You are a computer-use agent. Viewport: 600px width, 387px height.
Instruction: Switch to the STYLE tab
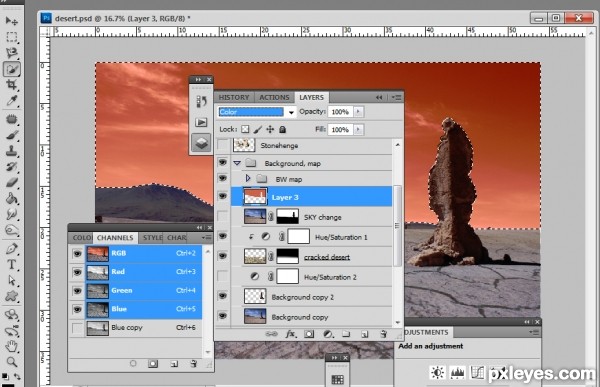152,238
